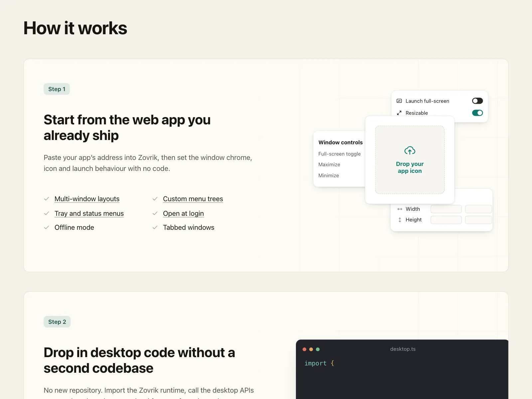The width and height of the screenshot is (532, 399).
Task: Click the desktop.ts file name
Action: [x=403, y=349]
